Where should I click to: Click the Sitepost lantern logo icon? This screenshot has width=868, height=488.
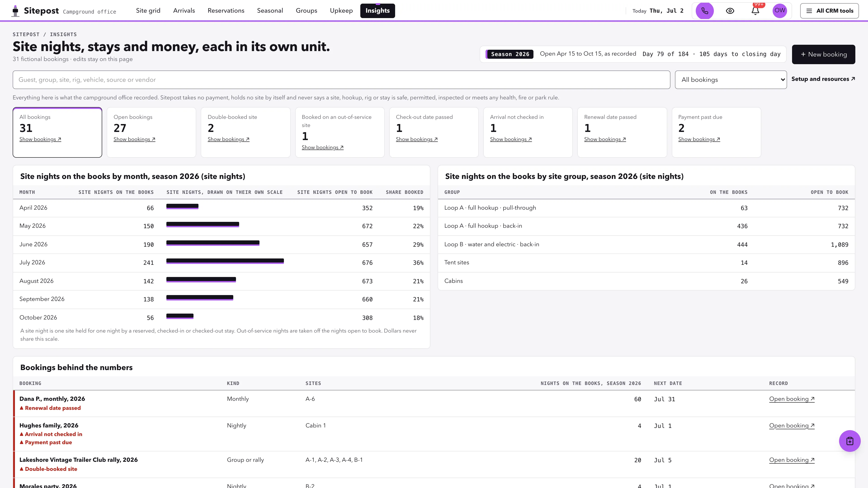pos(16,11)
